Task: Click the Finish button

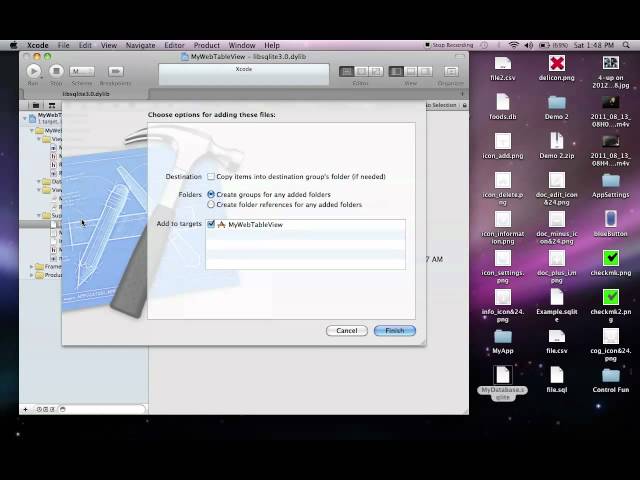Action: [395, 331]
